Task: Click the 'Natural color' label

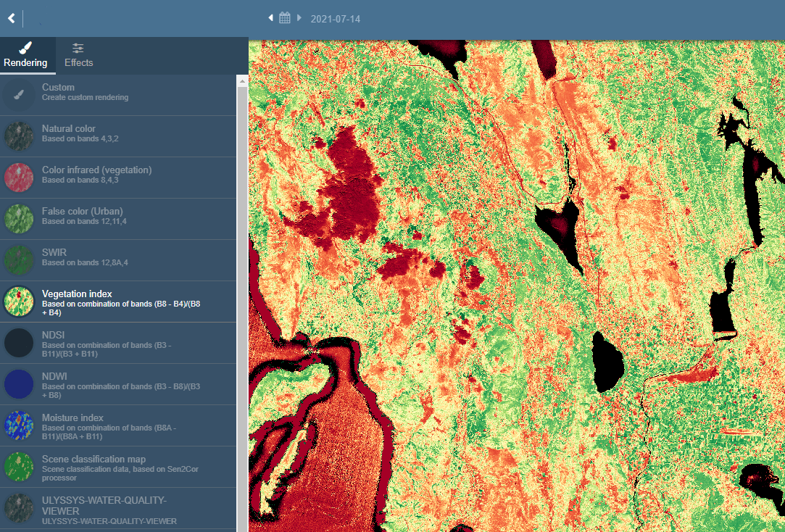Action: point(69,128)
